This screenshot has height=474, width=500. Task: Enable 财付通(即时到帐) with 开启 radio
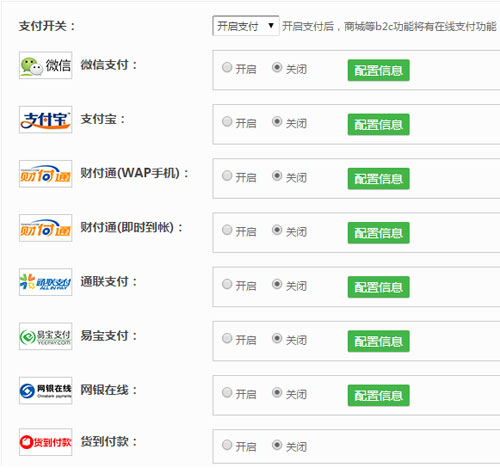pyautogui.click(x=227, y=230)
